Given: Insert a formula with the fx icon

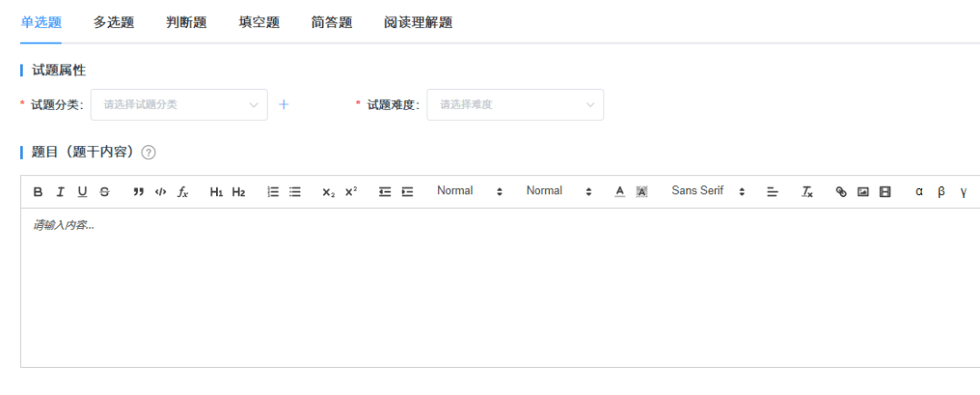Looking at the screenshot, I should (182, 192).
